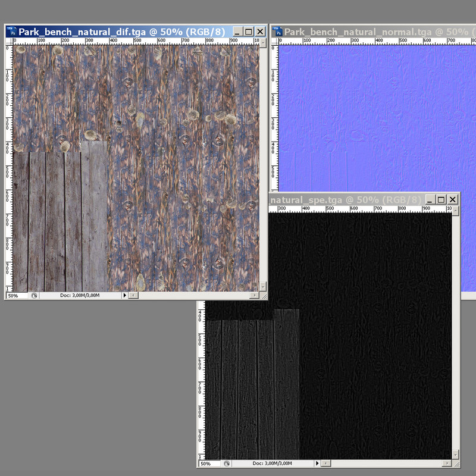Viewport: 476px width, 476px height.
Task: Click the ruler origin corner in dif.tga window
Action: 10,42
